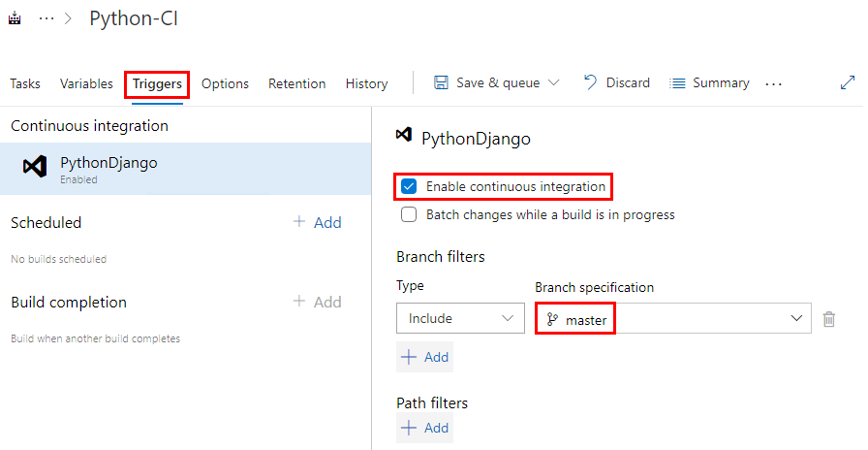Click the branch icon next to master

click(552, 319)
